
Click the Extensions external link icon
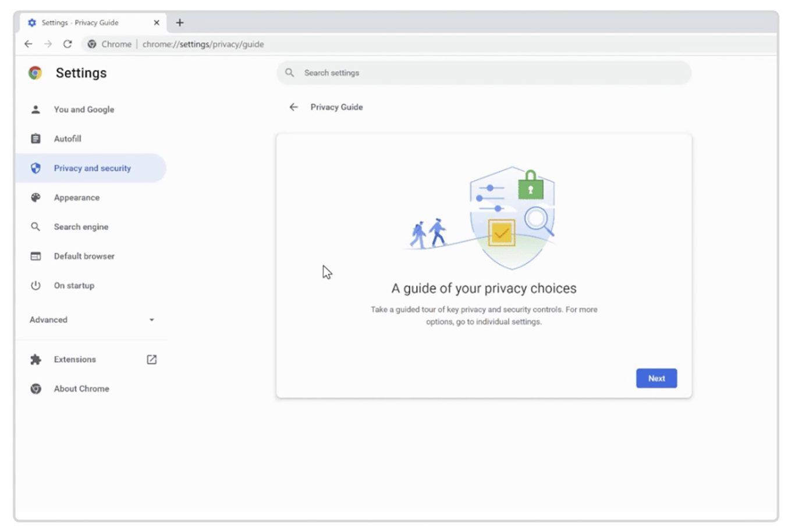151,360
